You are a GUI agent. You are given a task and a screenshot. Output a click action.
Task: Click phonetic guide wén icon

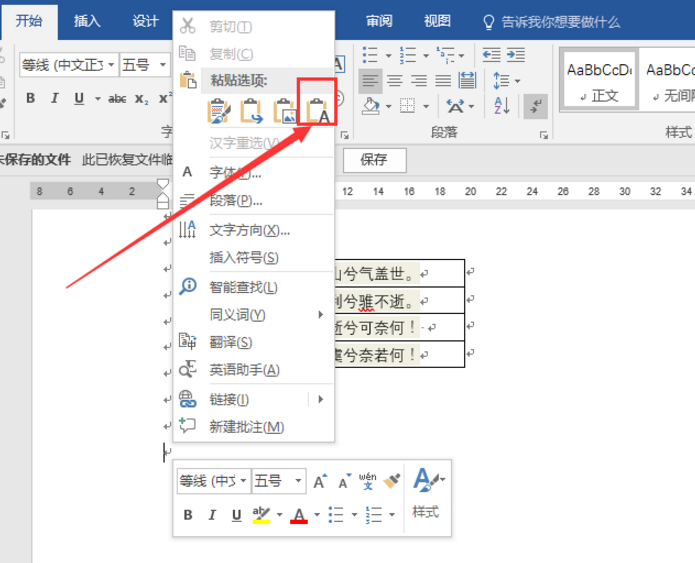pyautogui.click(x=367, y=481)
